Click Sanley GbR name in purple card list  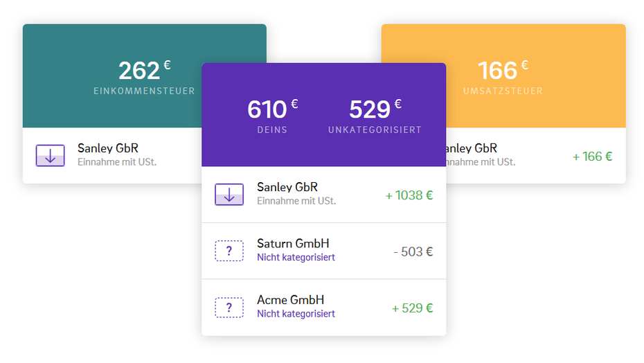pyautogui.click(x=287, y=187)
